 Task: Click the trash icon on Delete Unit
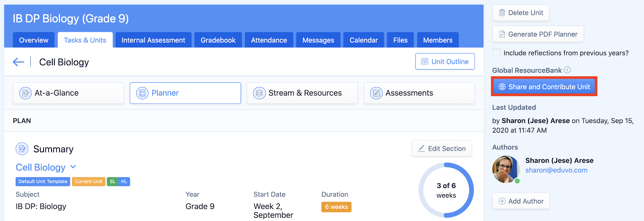click(502, 13)
